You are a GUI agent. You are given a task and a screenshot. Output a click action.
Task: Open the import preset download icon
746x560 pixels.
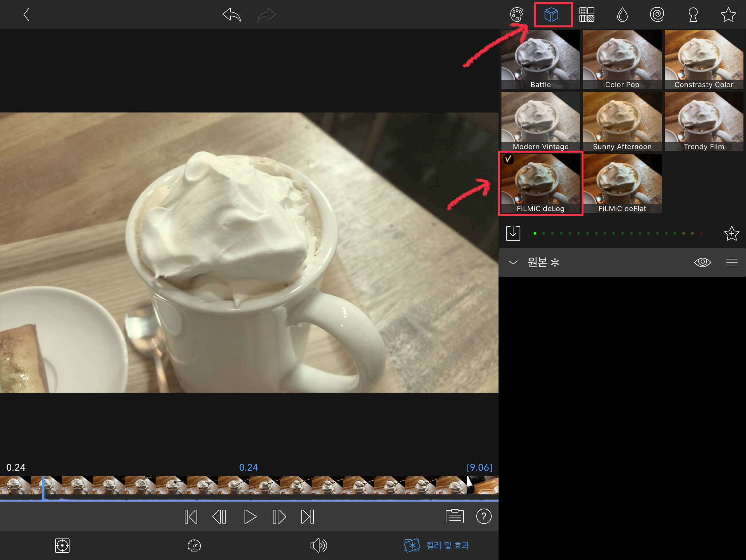513,233
